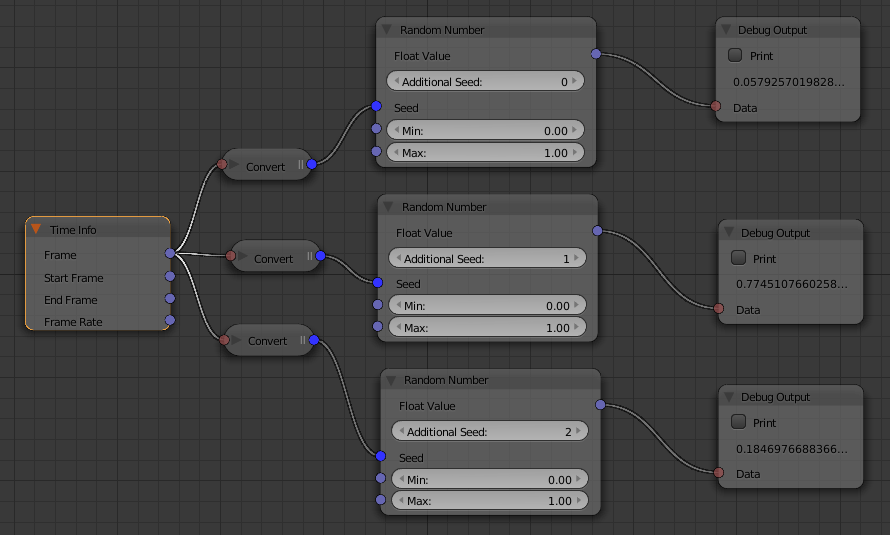Click Data input socket of Debug Output 0.7745107660258

719,309
